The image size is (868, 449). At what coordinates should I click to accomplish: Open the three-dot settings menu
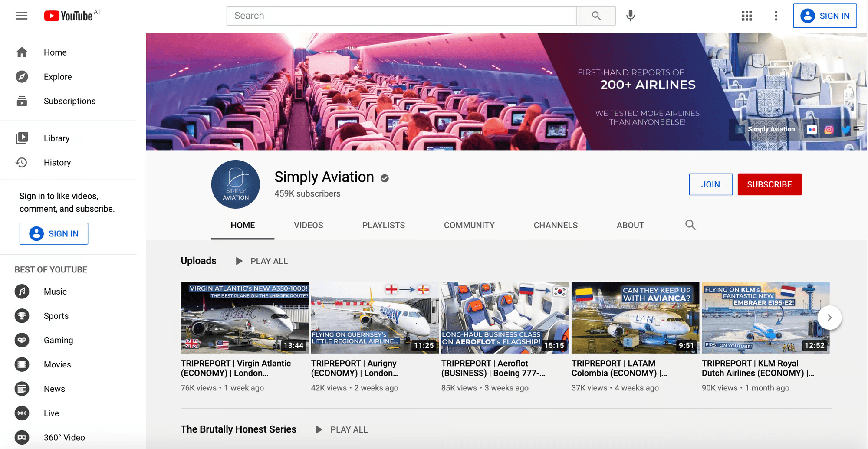776,16
